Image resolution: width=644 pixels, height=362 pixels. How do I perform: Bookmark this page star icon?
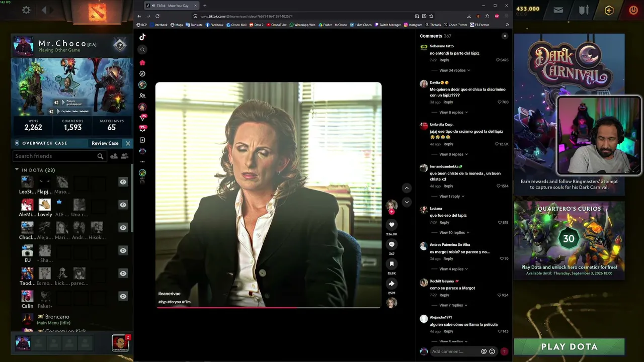[431, 16]
